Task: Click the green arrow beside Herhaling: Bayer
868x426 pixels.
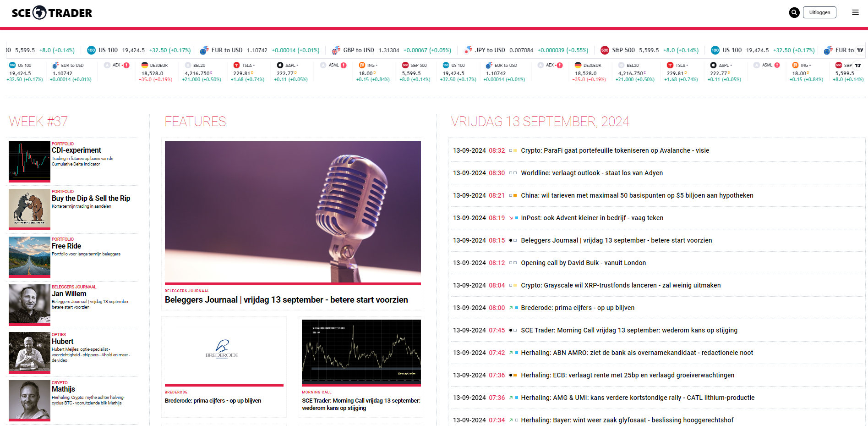Action: coord(511,420)
